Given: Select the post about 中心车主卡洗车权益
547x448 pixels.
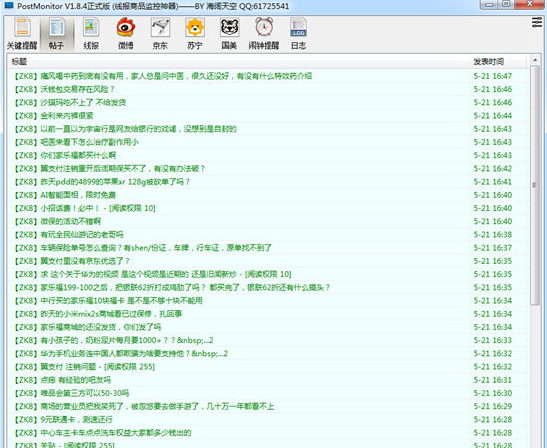Looking at the screenshot, I should click(x=102, y=433).
